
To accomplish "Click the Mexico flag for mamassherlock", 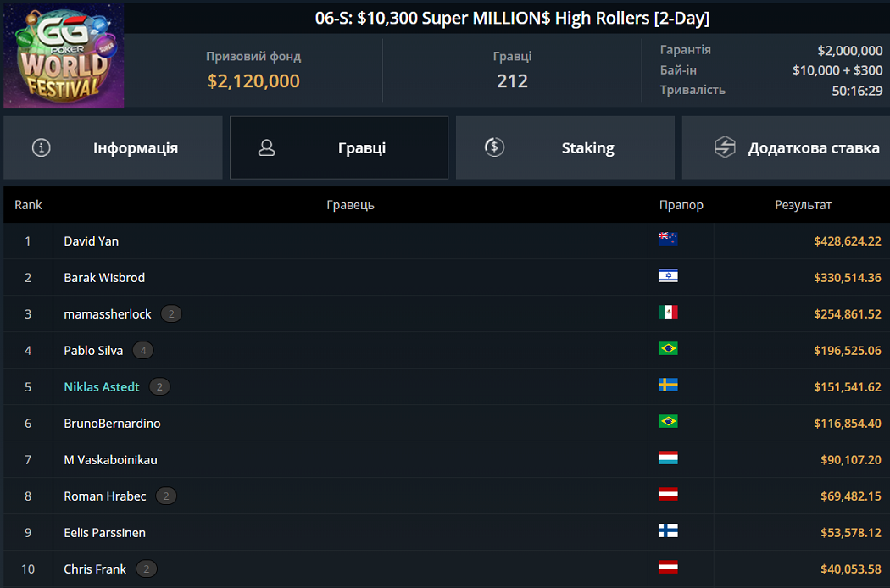I will (668, 312).
